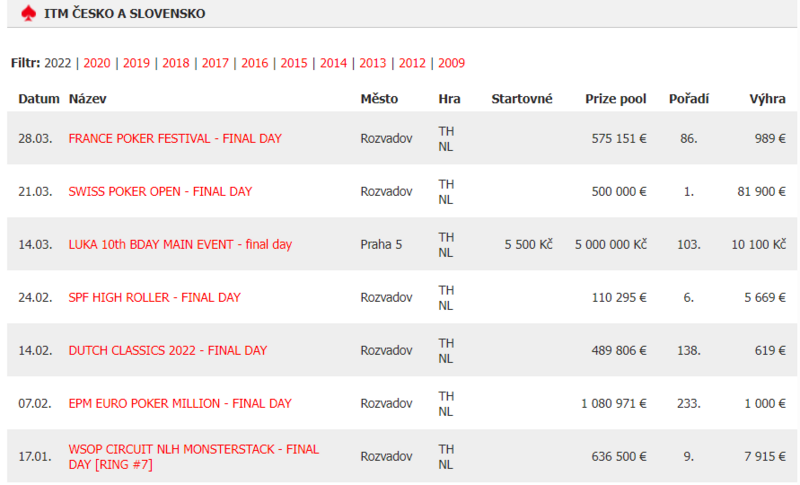This screenshot has height=485, width=800.
Task: Open SWISS POKER OPEN - FINAL DAY tournament
Action: coord(160,192)
